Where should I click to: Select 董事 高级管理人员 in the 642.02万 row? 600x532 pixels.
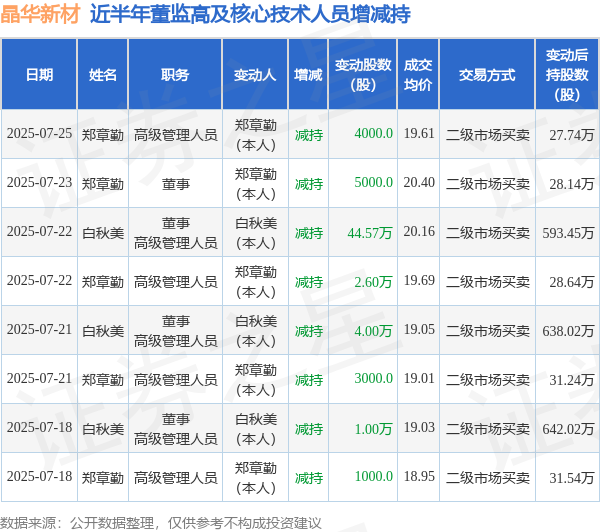tap(175, 429)
